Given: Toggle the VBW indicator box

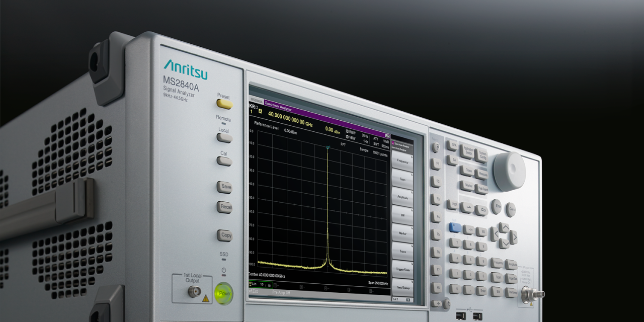Looking at the screenshot, I should [x=347, y=138].
